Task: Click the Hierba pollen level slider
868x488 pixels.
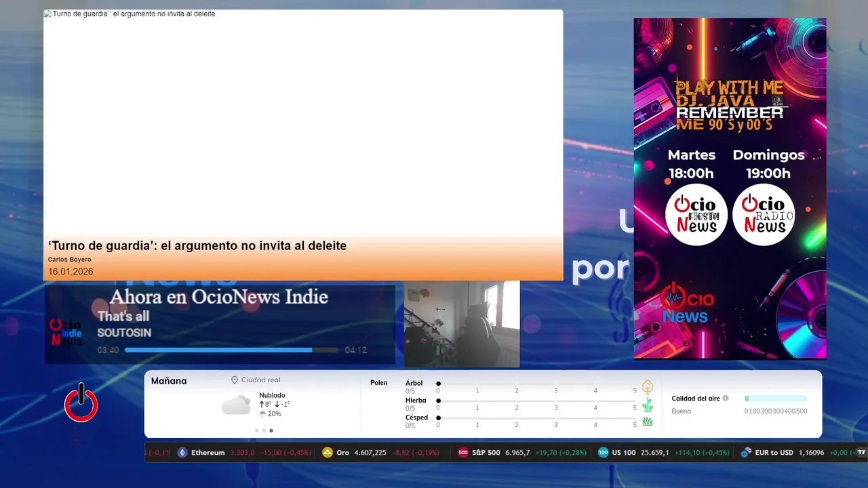Action: click(x=536, y=401)
